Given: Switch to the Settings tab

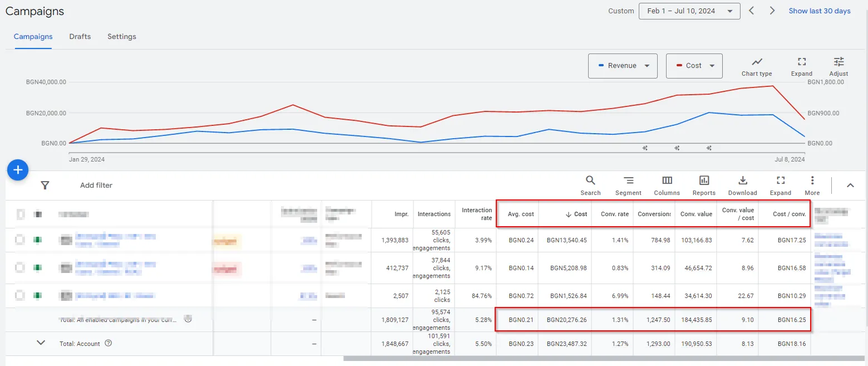Looking at the screenshot, I should point(122,37).
